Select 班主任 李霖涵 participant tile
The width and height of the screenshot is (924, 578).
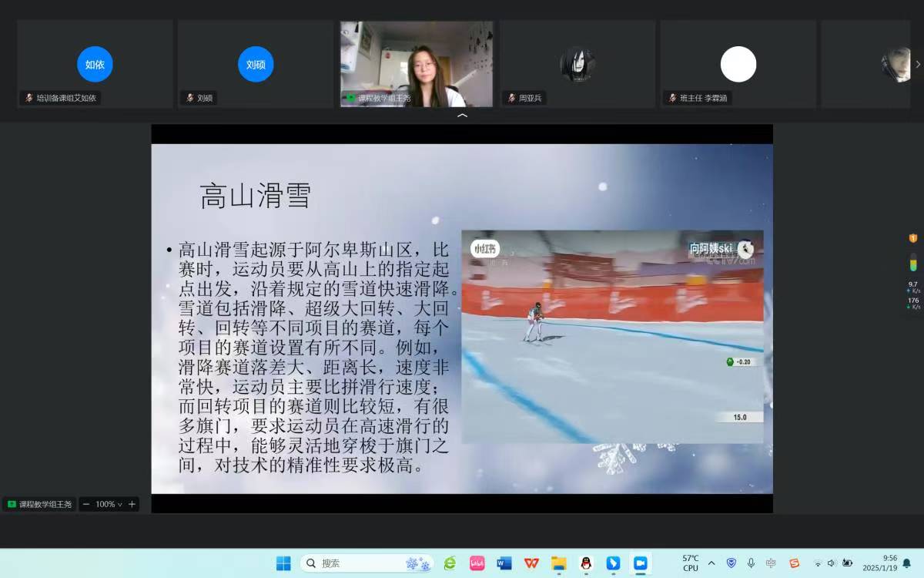pyautogui.click(x=738, y=65)
